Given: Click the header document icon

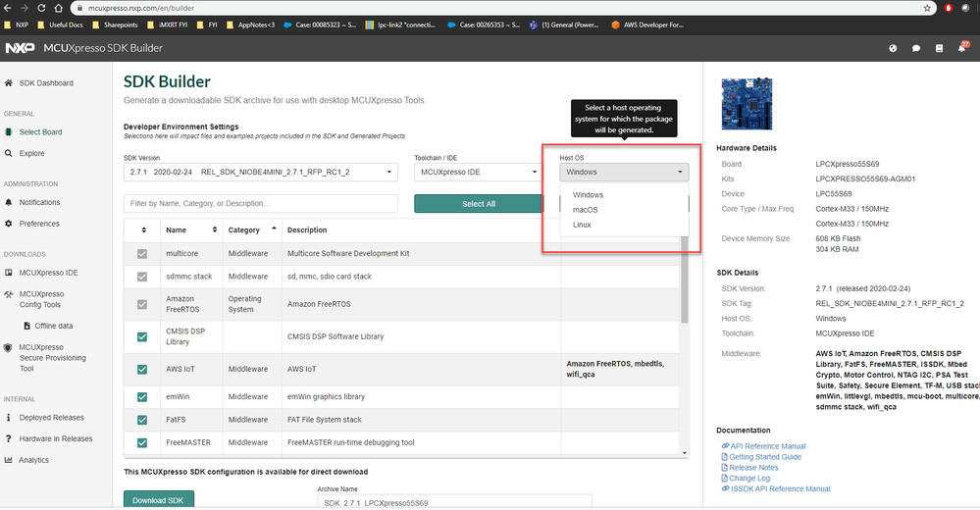Looking at the screenshot, I should (939, 48).
